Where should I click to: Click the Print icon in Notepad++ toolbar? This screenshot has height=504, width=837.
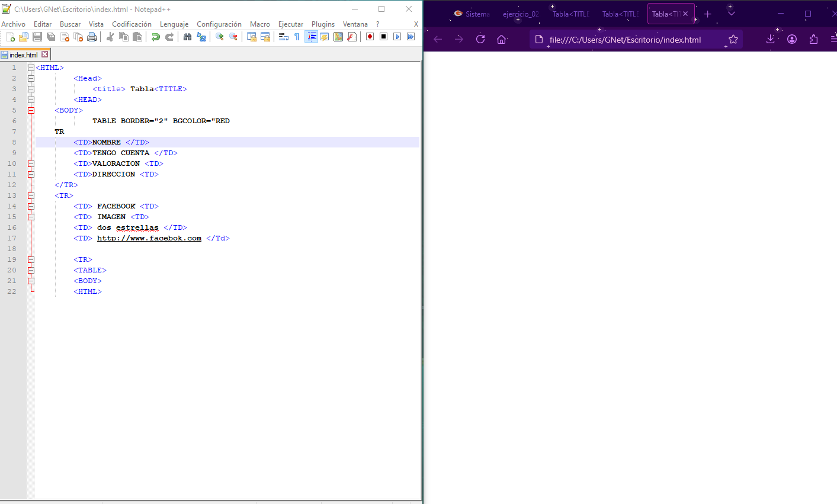[x=92, y=37]
